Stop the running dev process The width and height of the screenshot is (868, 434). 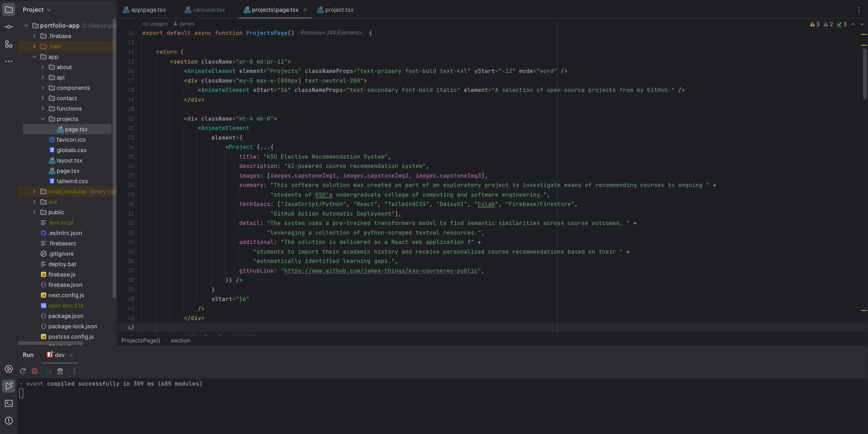[x=35, y=371]
